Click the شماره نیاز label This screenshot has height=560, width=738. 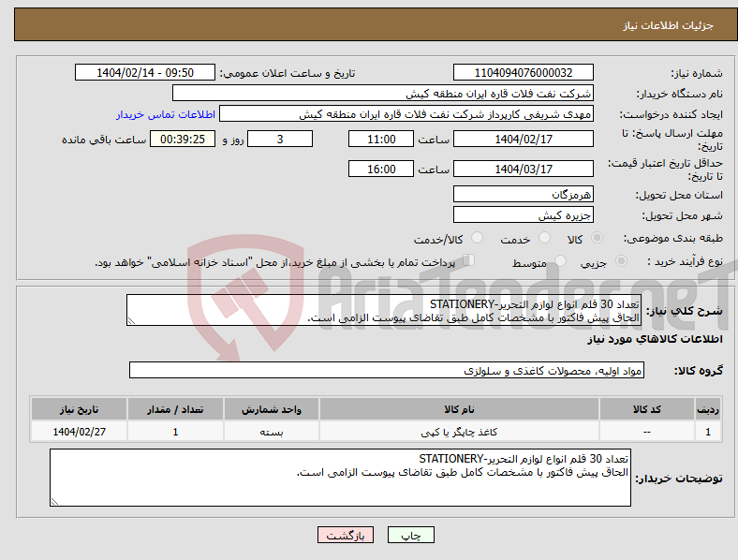click(x=697, y=73)
